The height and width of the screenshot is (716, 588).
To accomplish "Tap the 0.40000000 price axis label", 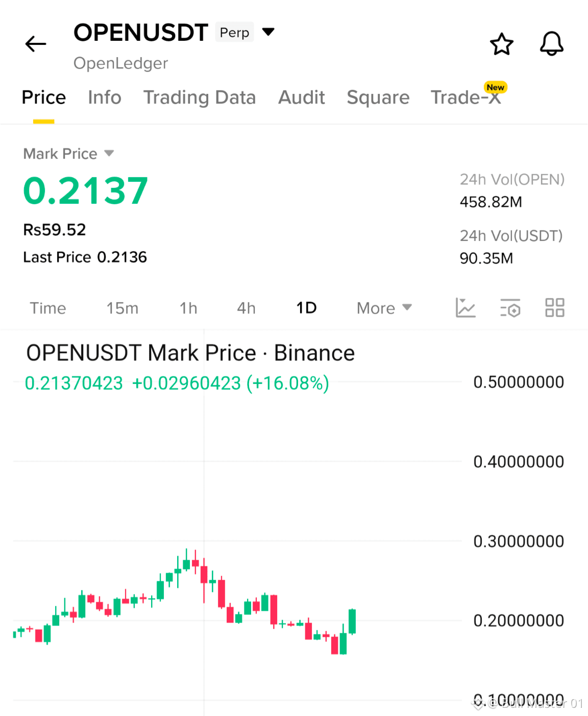I will point(519,462).
